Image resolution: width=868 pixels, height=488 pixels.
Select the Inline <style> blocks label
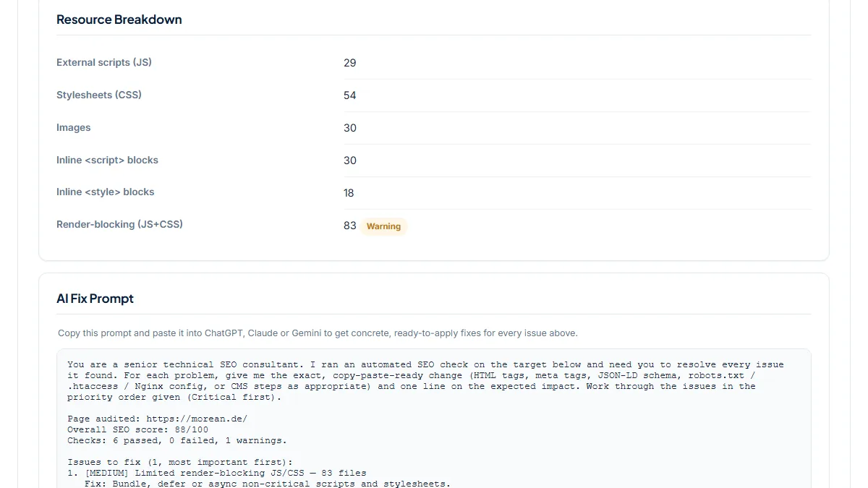(106, 192)
